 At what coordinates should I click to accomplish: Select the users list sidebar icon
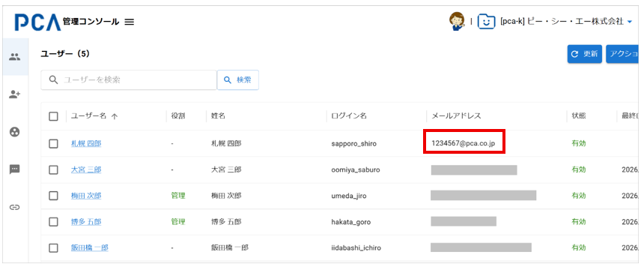15,57
